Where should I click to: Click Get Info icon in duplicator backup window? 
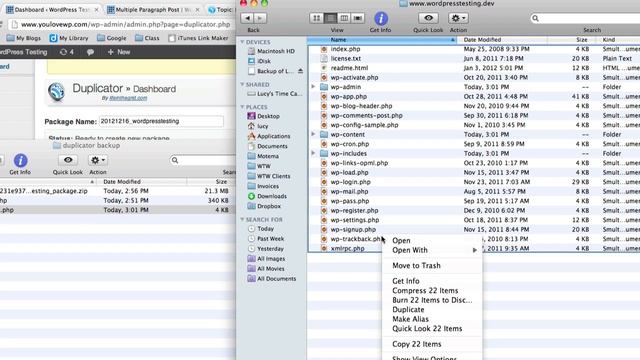[20, 160]
